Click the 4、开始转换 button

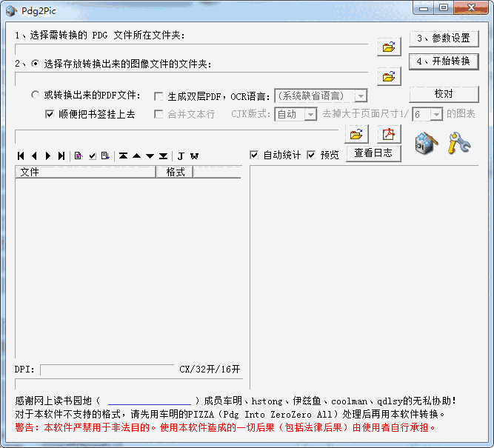click(444, 61)
